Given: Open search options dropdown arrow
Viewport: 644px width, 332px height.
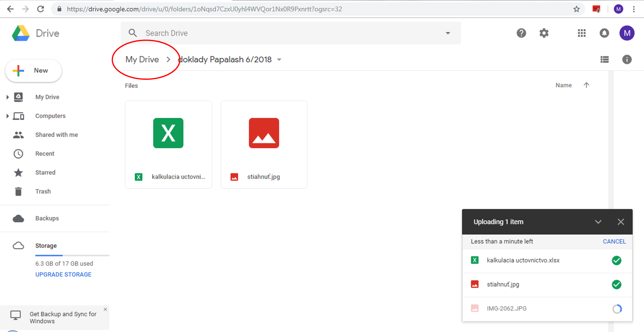Looking at the screenshot, I should (x=448, y=33).
